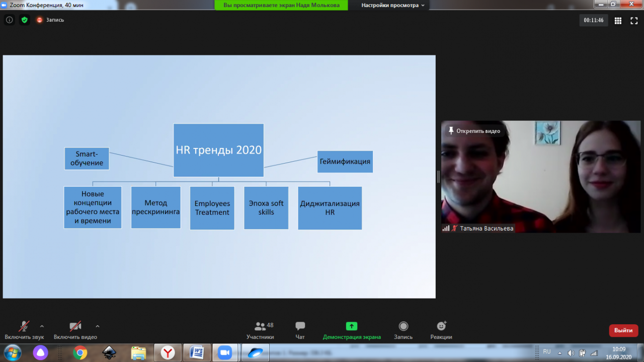
Task: Enter full screen mode
Action: pyautogui.click(x=634, y=21)
